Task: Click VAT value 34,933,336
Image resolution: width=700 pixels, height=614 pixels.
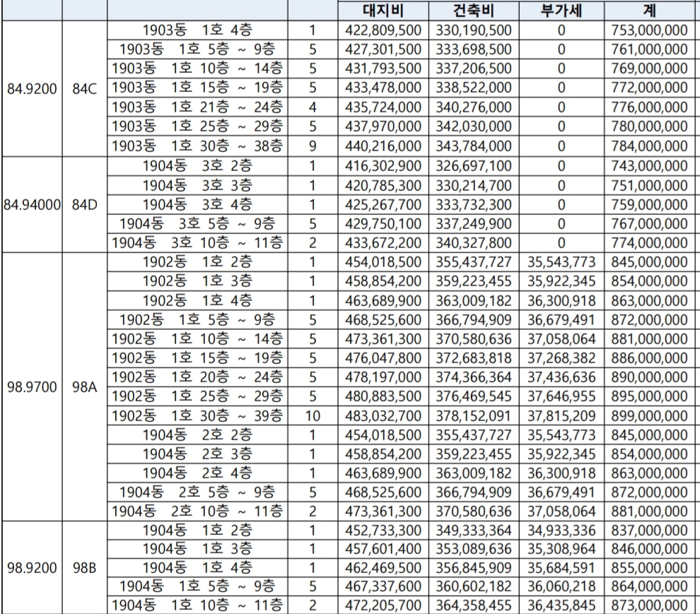Action: pos(561,530)
